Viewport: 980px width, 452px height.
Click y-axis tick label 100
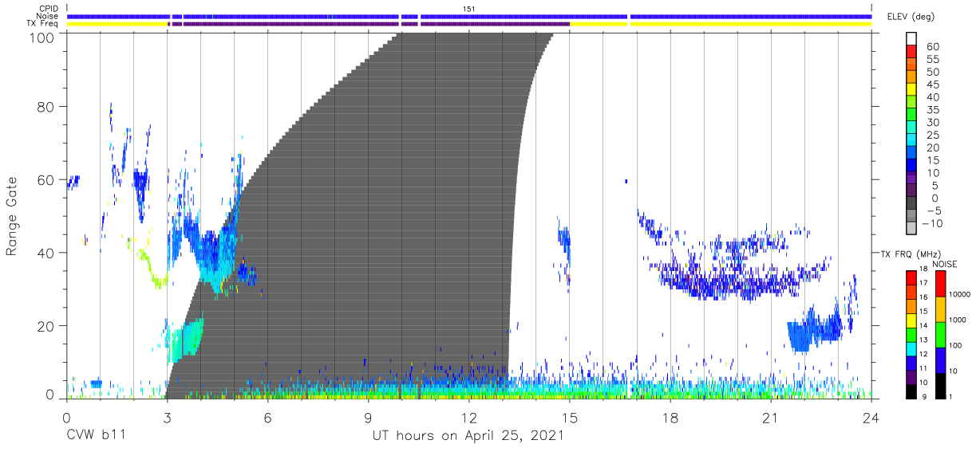point(41,37)
